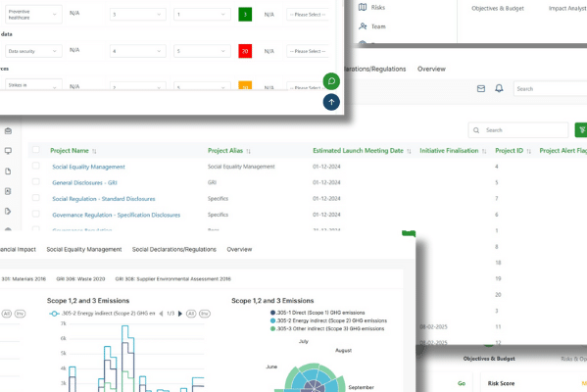Click the project list Search input

518,130
